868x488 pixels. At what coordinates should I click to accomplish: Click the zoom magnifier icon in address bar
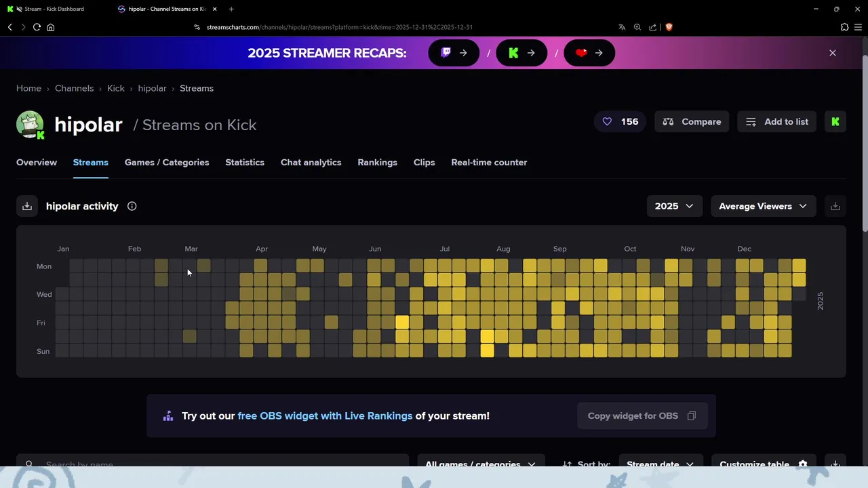[637, 27]
